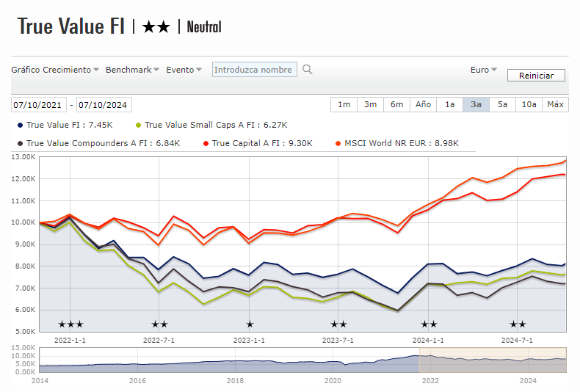Select the 1m time range tab
580x392 pixels.
point(344,104)
